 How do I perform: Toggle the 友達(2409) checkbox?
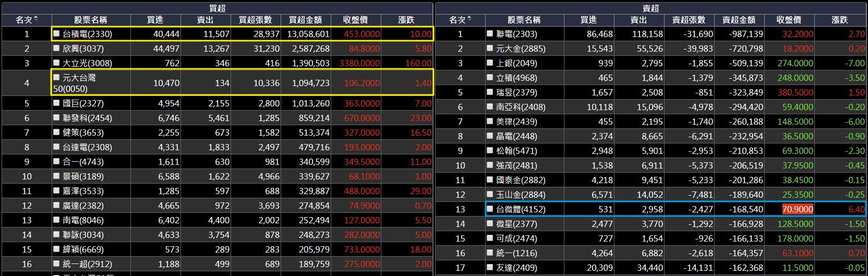click(490, 267)
